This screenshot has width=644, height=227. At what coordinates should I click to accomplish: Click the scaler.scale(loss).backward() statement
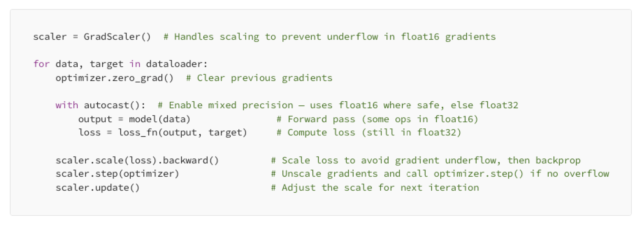click(x=137, y=160)
